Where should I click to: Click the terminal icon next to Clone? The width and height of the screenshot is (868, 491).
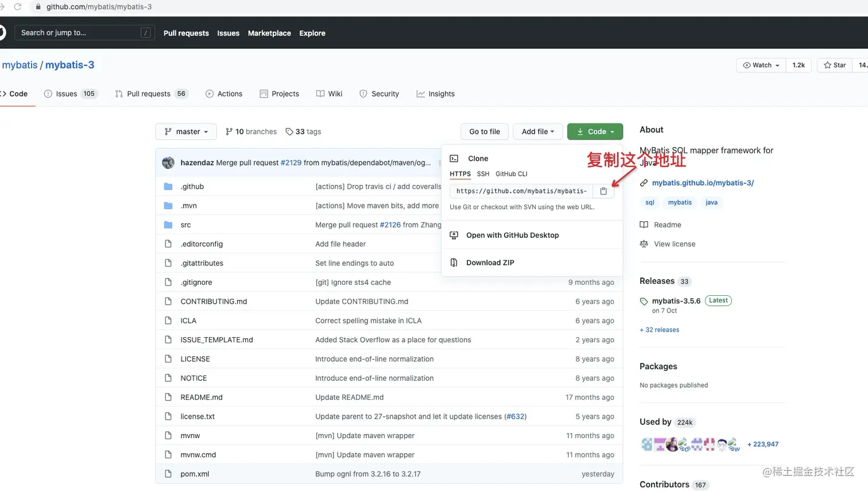point(454,158)
